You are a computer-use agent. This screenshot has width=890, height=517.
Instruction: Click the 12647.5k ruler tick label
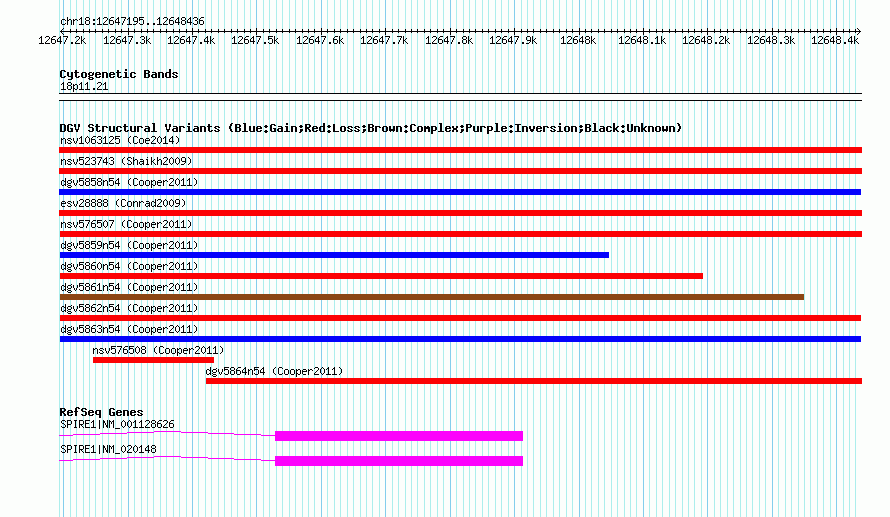(255, 40)
